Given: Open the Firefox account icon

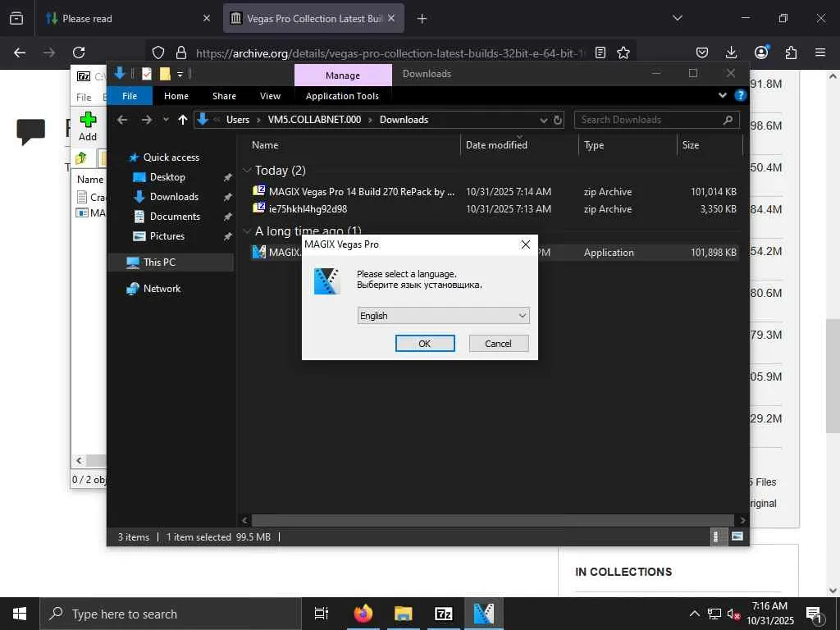Looking at the screenshot, I should (x=761, y=52).
